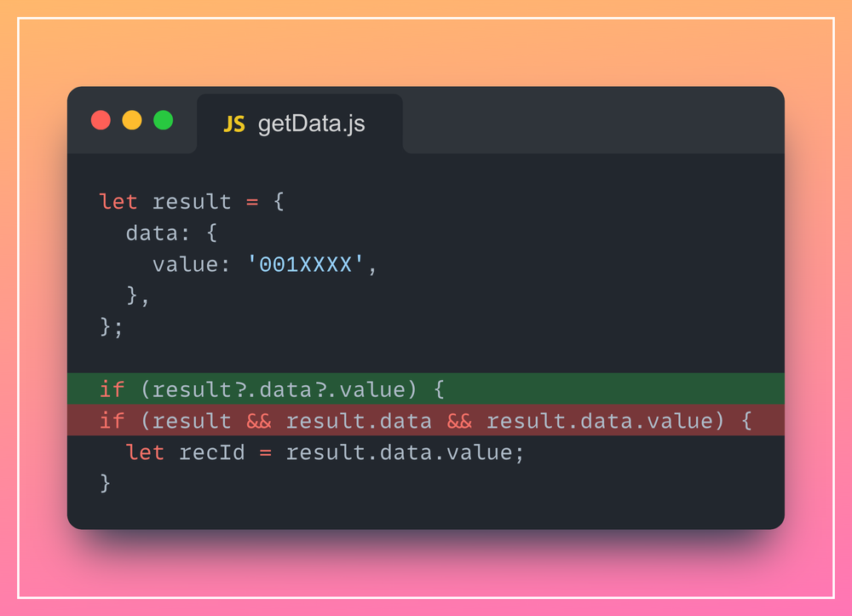Select the recId variable declaration
The image size is (852, 616).
pos(211,452)
